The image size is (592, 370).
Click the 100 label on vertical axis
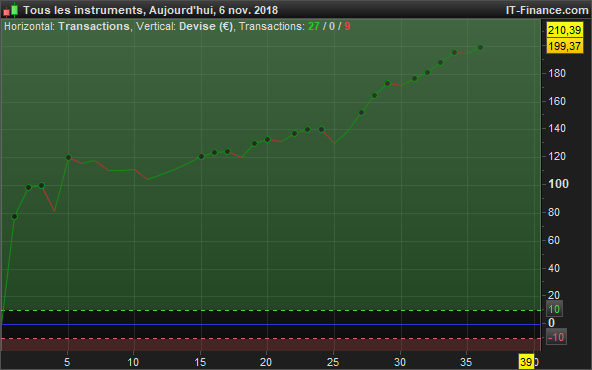[x=558, y=184]
